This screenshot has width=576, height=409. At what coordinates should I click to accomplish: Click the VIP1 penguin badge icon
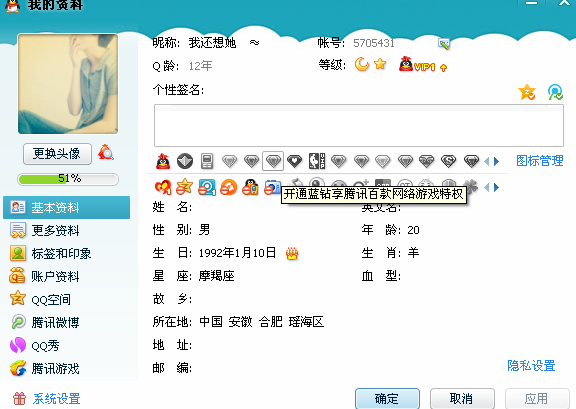[x=417, y=64]
